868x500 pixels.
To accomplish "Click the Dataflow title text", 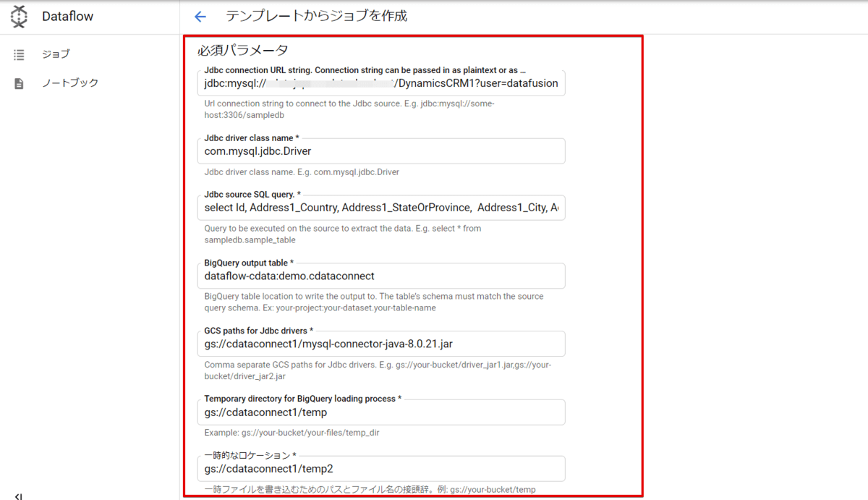I will (67, 16).
